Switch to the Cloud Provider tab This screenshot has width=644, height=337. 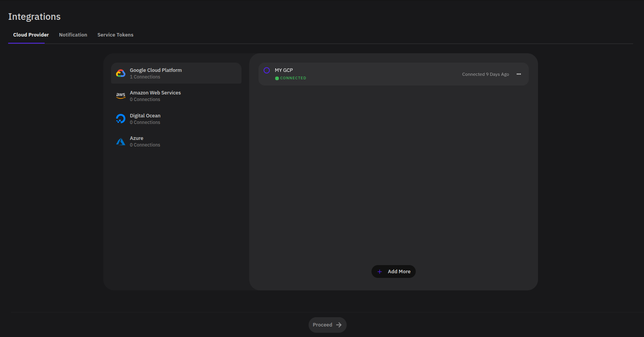click(31, 35)
